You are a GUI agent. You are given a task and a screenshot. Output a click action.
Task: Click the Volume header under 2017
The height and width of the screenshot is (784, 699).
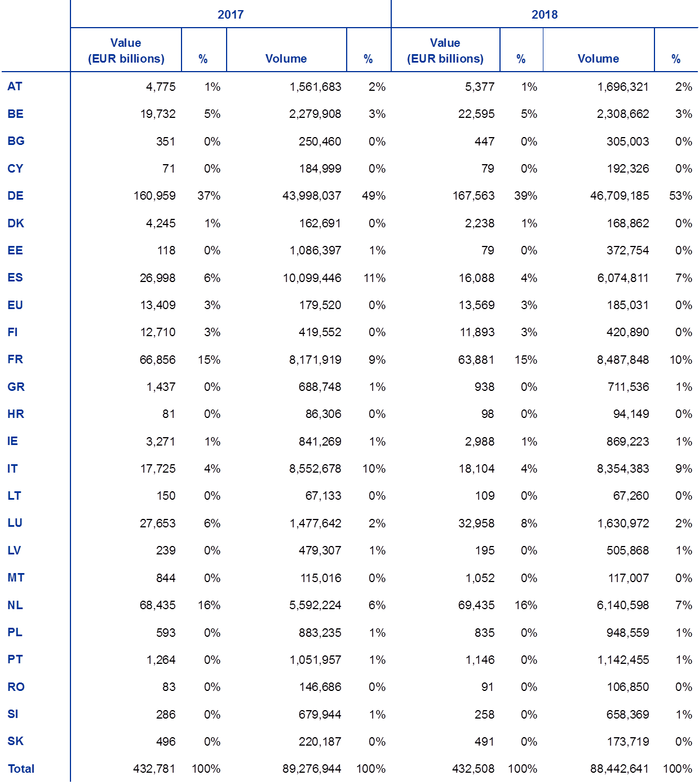(x=286, y=59)
